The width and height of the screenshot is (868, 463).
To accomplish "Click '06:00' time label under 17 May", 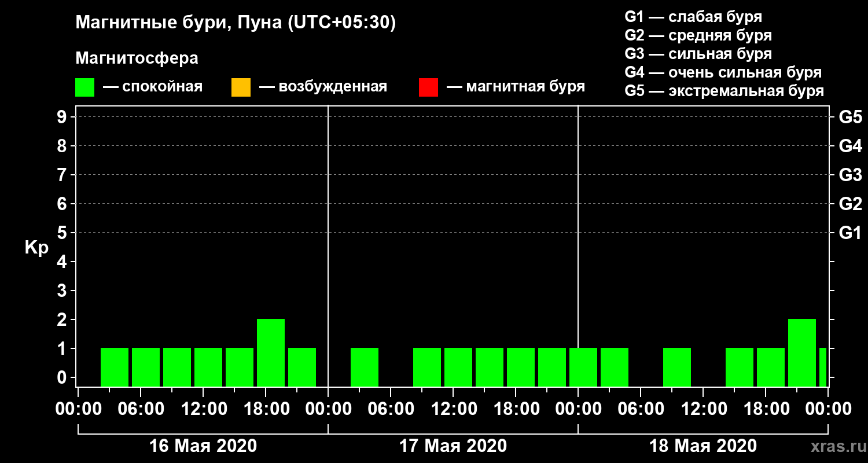I will [391, 409].
